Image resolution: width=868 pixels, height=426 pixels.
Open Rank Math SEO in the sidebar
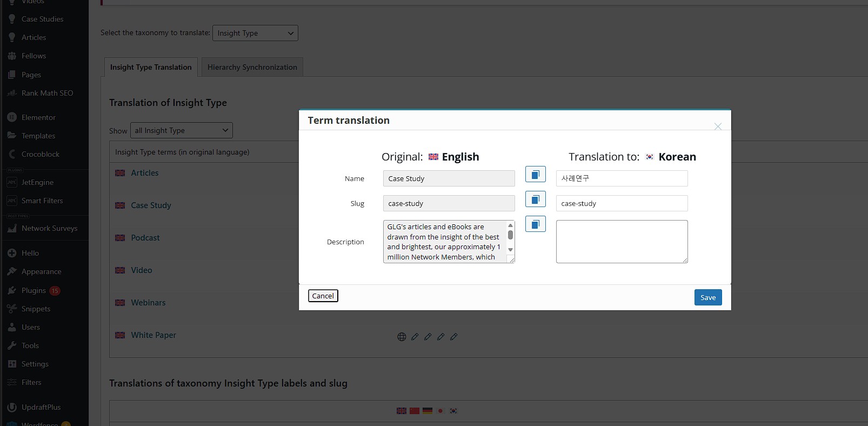(x=47, y=93)
